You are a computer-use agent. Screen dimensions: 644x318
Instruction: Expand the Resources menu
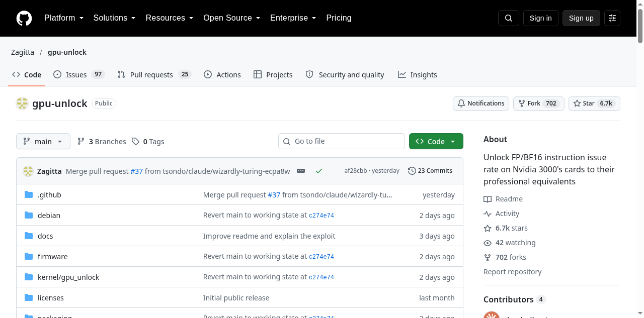(169, 18)
